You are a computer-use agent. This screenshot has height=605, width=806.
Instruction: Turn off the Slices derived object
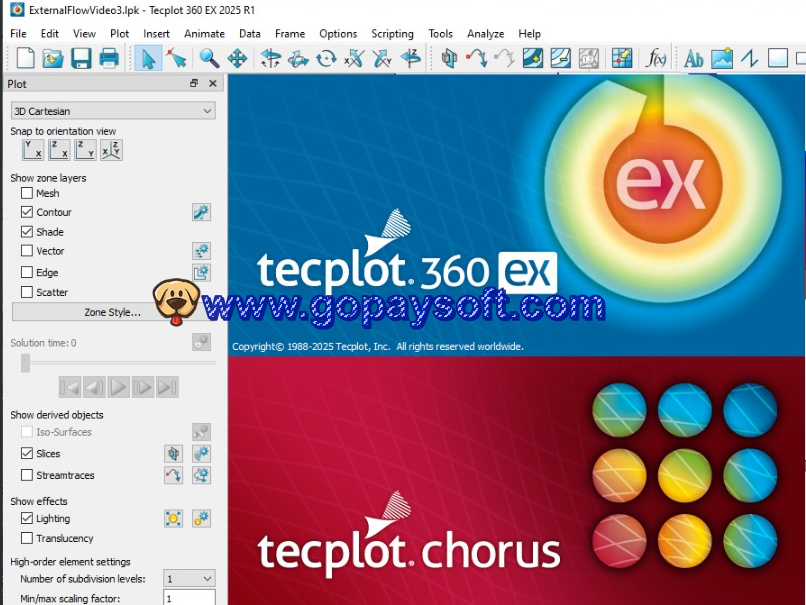[x=27, y=453]
